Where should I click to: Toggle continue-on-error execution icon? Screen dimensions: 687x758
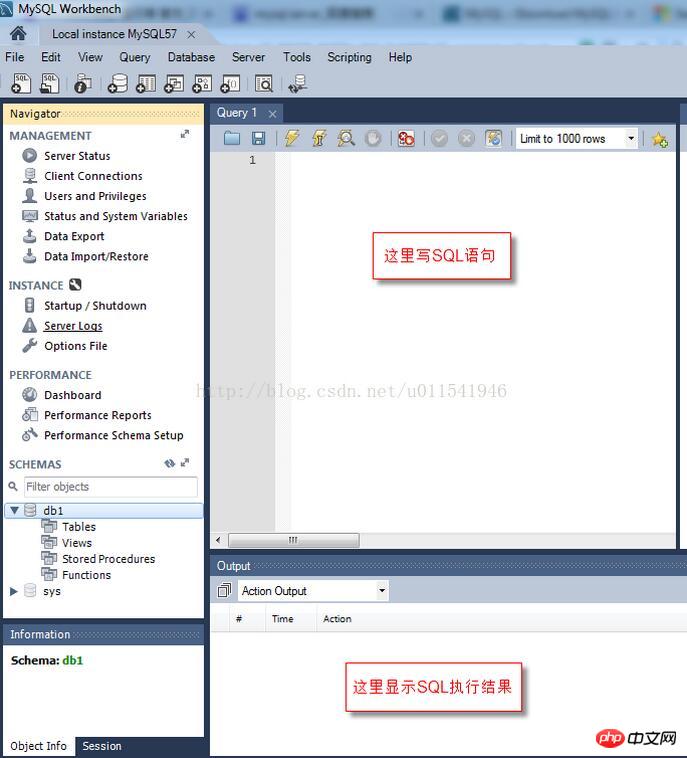tap(406, 139)
